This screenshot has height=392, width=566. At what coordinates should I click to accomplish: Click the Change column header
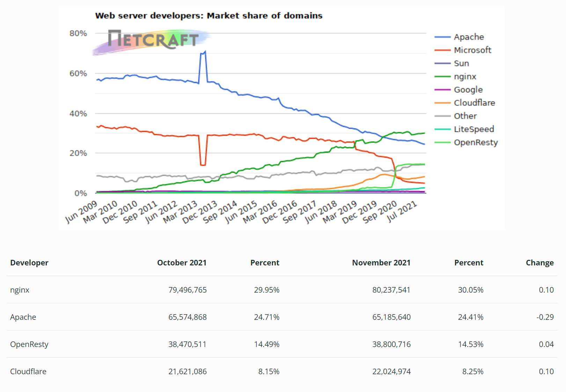click(539, 263)
